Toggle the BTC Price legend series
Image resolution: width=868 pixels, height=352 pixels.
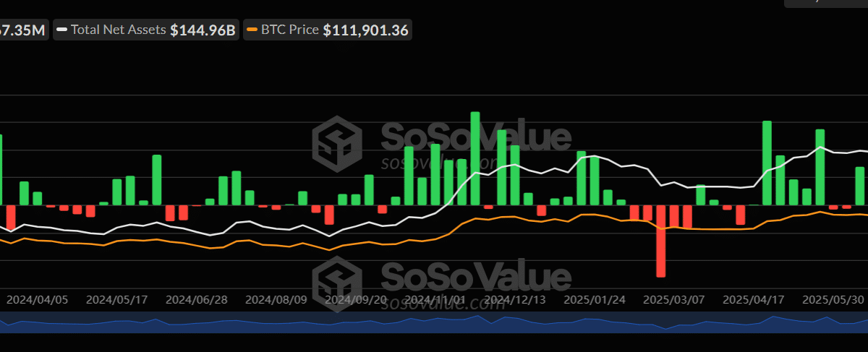(x=328, y=30)
